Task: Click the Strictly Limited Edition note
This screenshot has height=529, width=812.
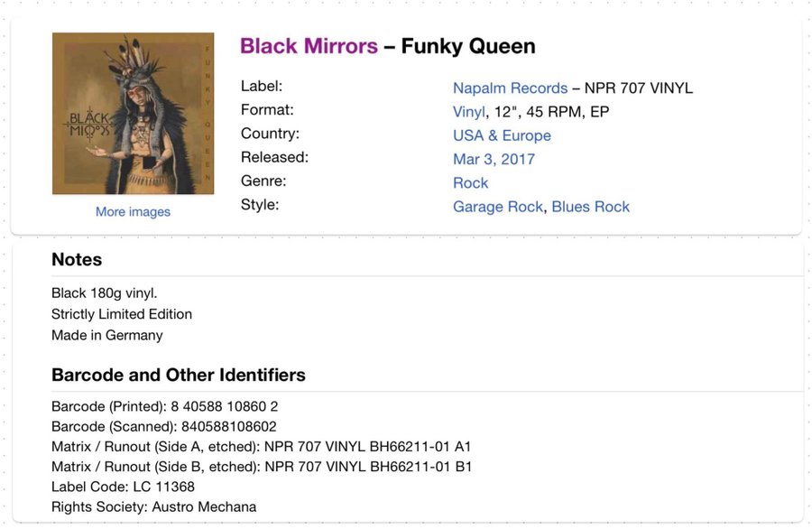Action: (122, 314)
